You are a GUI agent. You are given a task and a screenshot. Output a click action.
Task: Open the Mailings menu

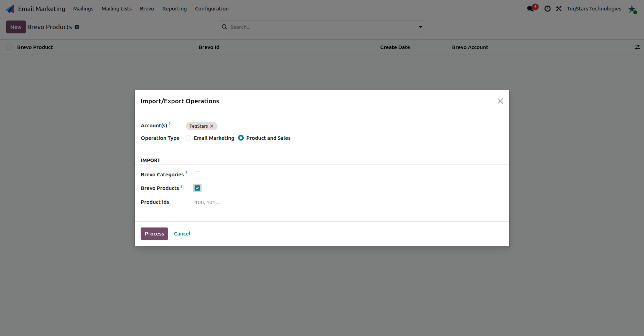tap(83, 9)
